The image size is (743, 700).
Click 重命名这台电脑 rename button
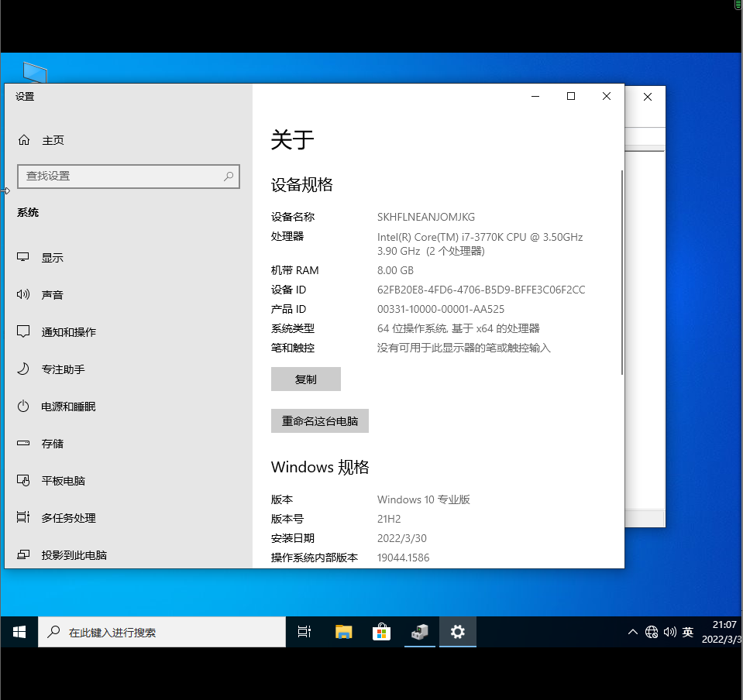click(320, 420)
